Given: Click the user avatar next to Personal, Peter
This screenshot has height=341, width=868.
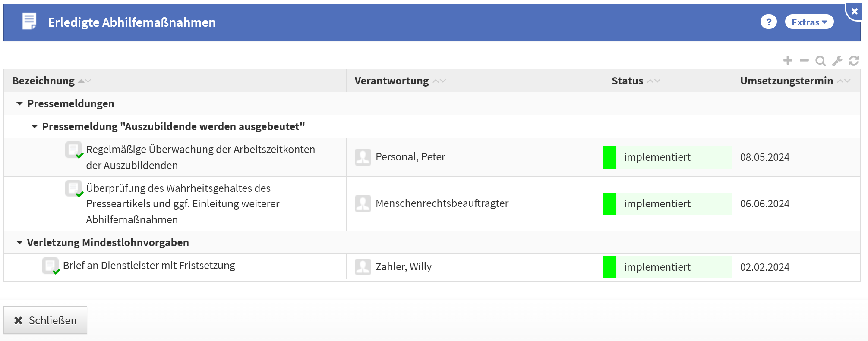Looking at the screenshot, I should click(363, 157).
